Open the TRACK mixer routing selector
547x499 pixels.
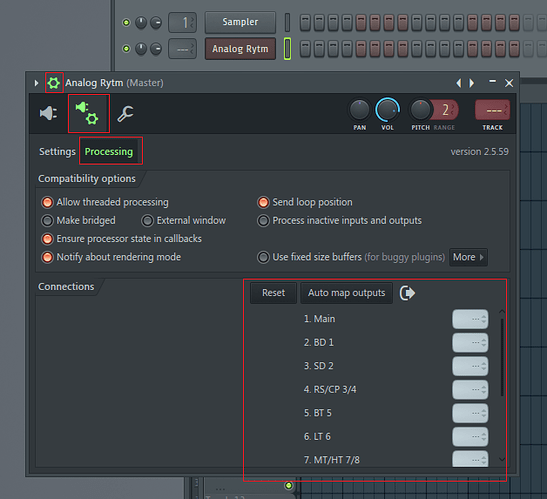(x=492, y=110)
